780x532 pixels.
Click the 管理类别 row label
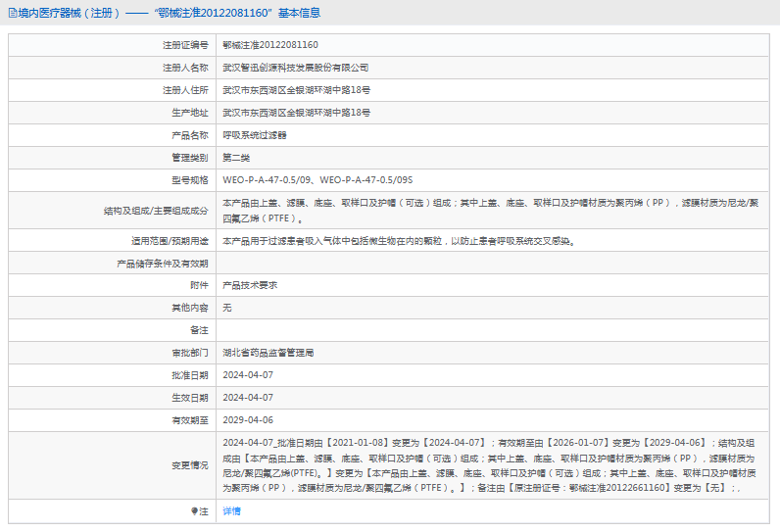[190, 158]
